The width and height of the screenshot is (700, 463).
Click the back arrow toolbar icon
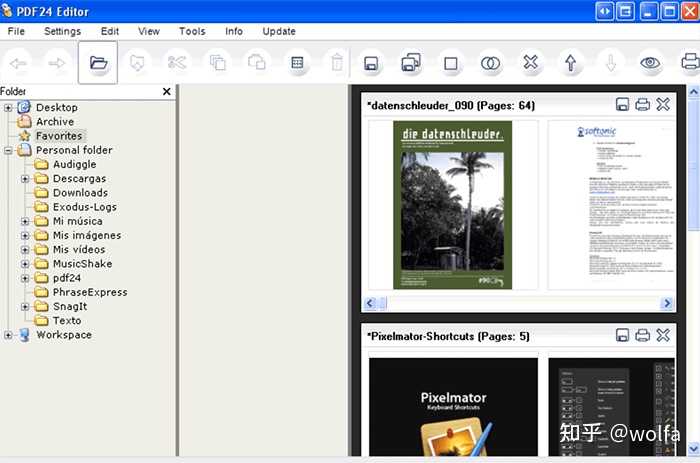click(18, 63)
